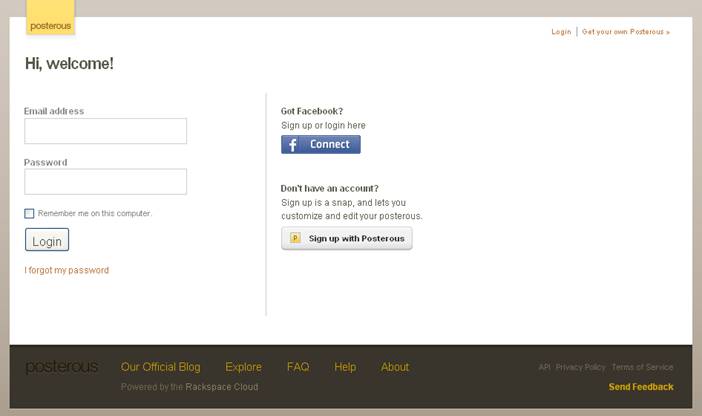Click the Got Facebook? heading
Image resolution: width=702 pixels, height=416 pixels.
point(312,111)
